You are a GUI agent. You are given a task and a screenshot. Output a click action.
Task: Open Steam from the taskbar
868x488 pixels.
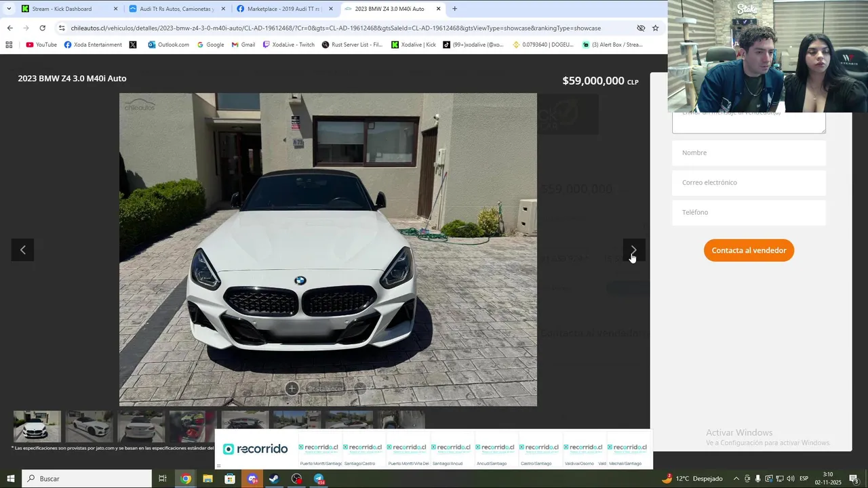tap(274, 479)
